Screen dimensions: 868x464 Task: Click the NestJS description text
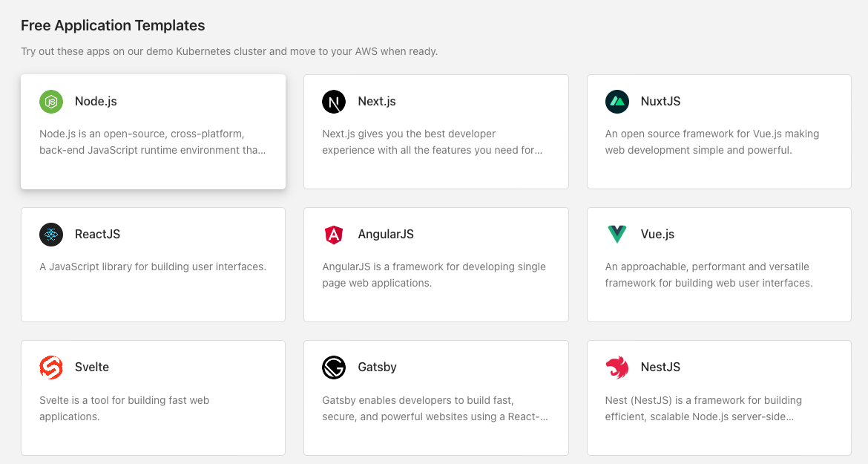pos(703,408)
